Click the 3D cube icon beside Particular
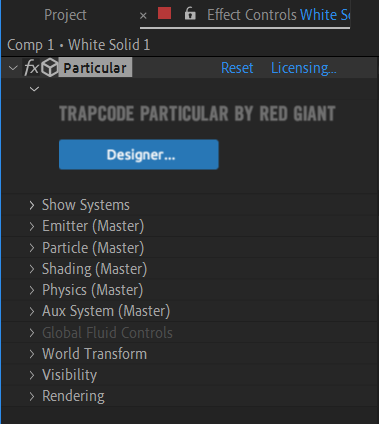This screenshot has height=424, width=379. pyautogui.click(x=50, y=68)
